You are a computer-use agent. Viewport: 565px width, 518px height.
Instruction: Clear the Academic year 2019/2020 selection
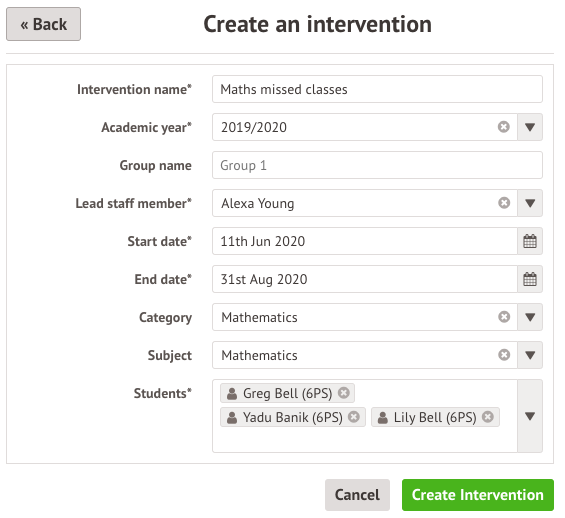coord(504,127)
